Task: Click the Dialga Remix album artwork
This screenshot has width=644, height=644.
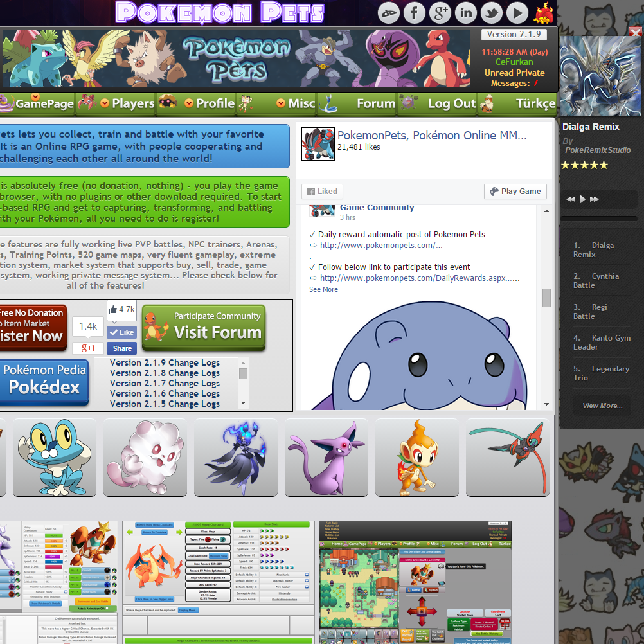Action: (x=600, y=76)
